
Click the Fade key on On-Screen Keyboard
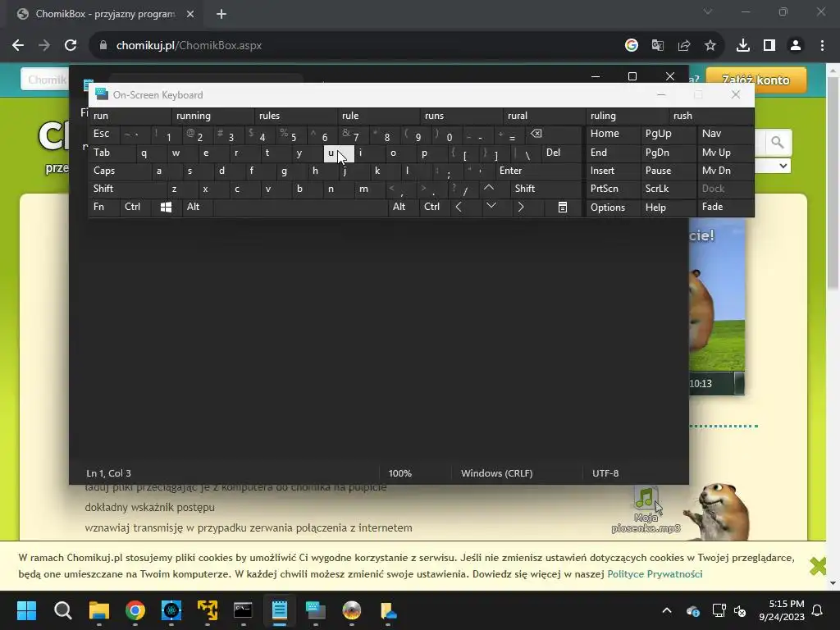(725, 208)
